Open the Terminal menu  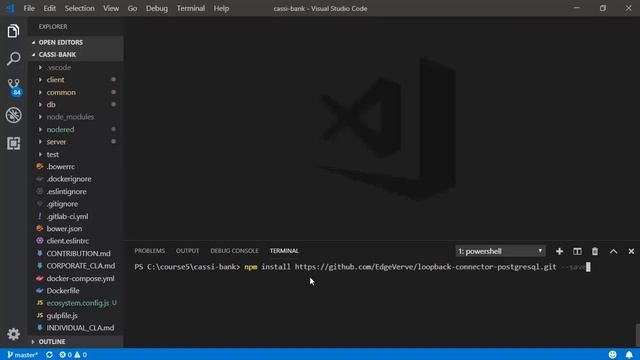(191, 8)
